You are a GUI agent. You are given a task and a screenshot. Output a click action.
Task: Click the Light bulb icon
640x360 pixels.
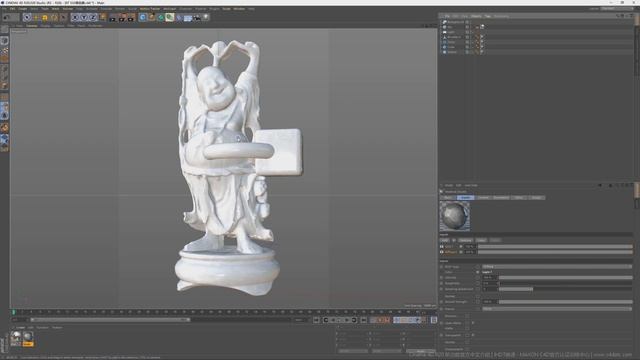point(206,18)
